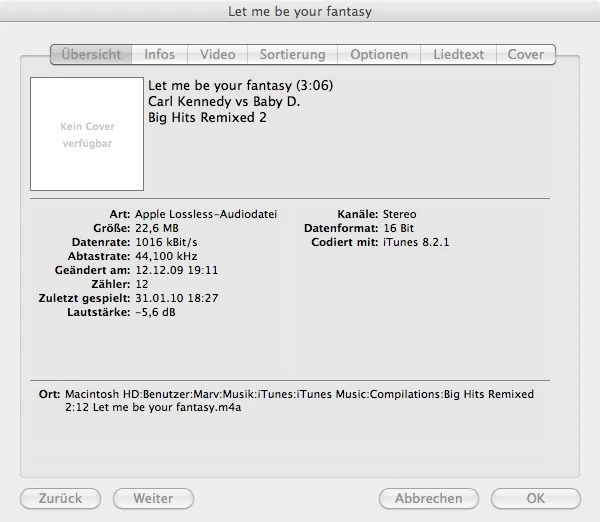Click the album name 'Big Hits Remixed 2'
The width and height of the screenshot is (600, 522).
(x=207, y=118)
